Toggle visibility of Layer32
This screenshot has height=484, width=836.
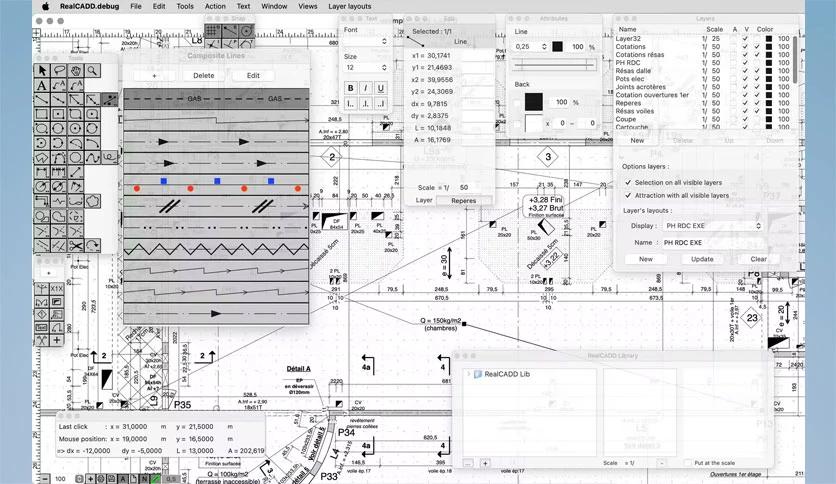(x=745, y=39)
